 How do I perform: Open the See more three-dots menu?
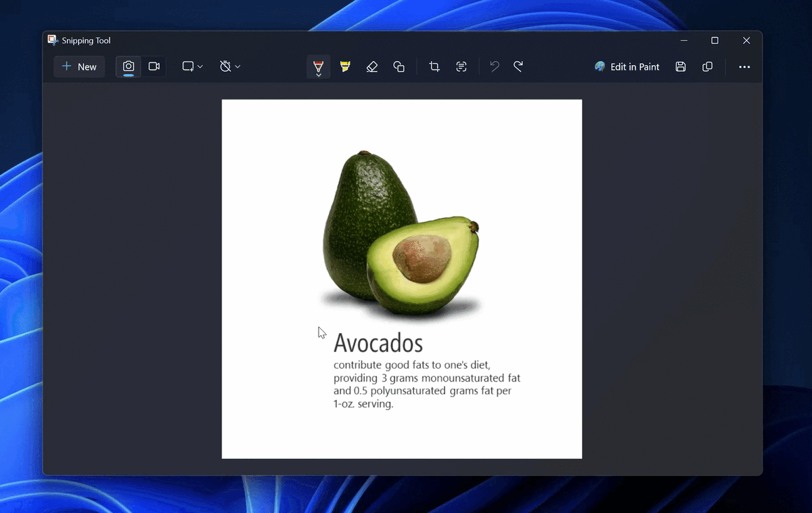pos(744,66)
